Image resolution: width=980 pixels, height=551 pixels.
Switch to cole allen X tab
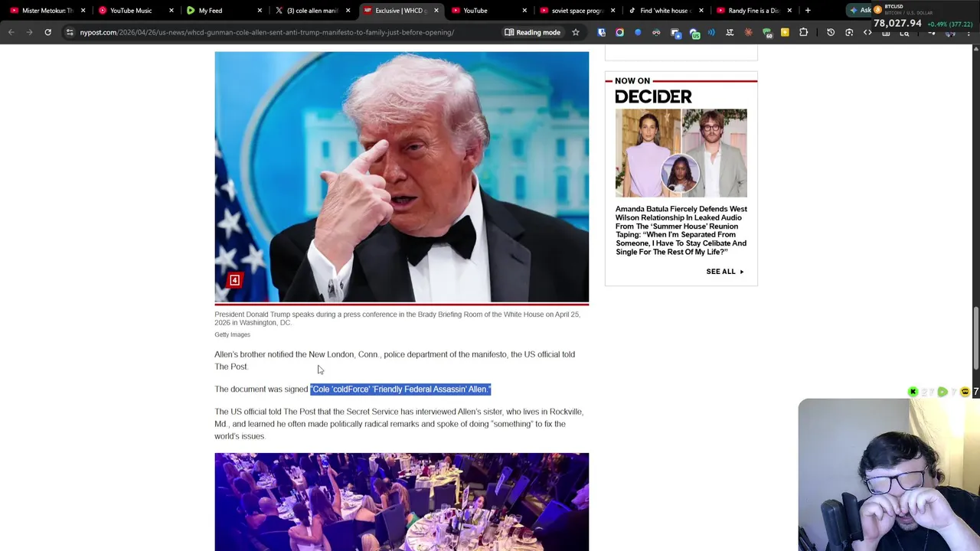click(x=313, y=10)
